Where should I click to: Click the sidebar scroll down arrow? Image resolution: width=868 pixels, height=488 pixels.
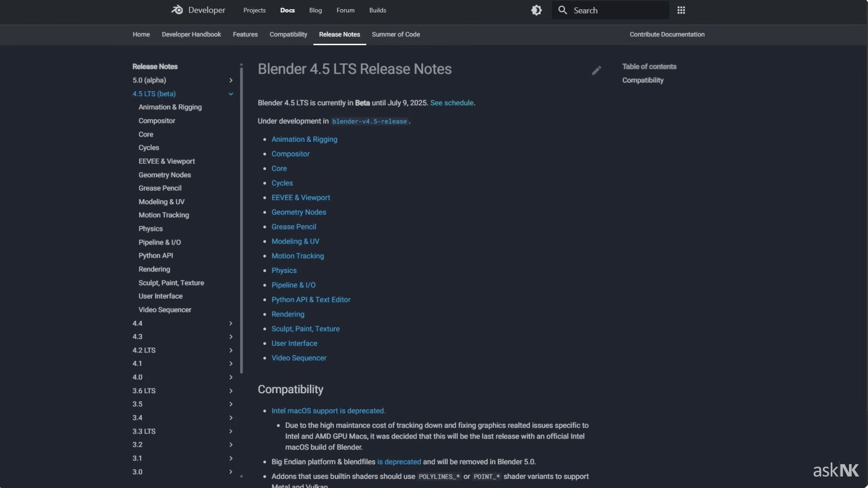(x=241, y=477)
